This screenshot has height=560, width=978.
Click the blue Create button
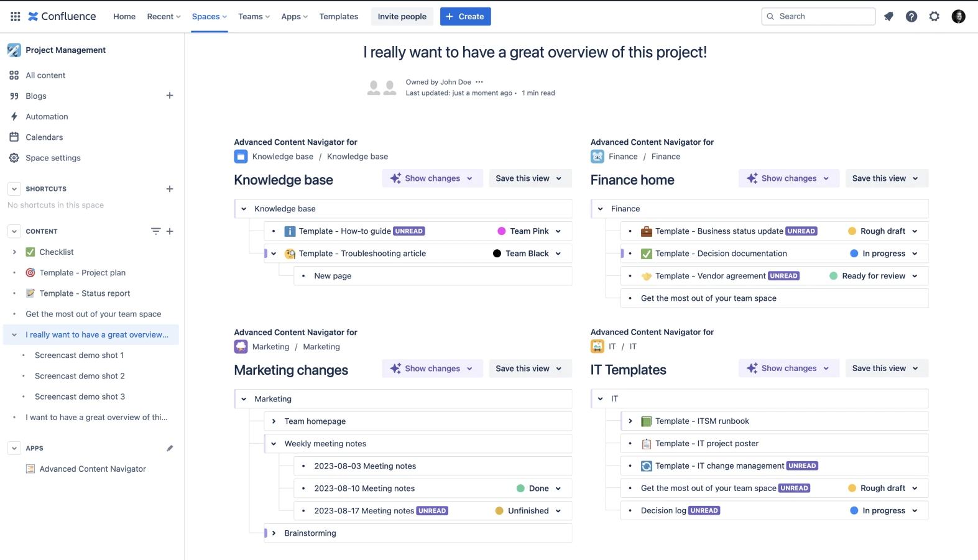[x=466, y=17]
